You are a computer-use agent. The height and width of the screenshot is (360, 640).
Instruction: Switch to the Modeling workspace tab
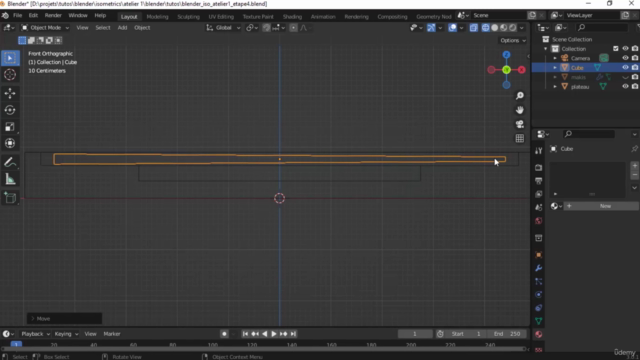coord(157,17)
